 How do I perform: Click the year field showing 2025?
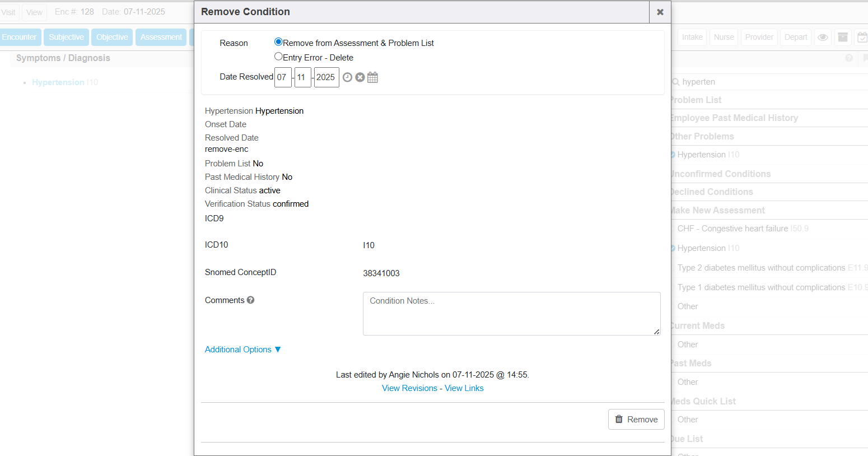pos(326,77)
